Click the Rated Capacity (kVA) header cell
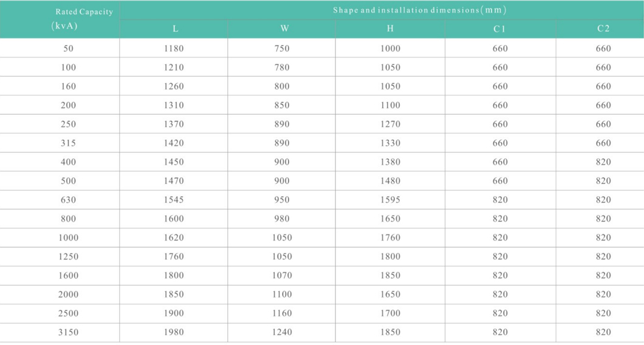 coord(60,19)
